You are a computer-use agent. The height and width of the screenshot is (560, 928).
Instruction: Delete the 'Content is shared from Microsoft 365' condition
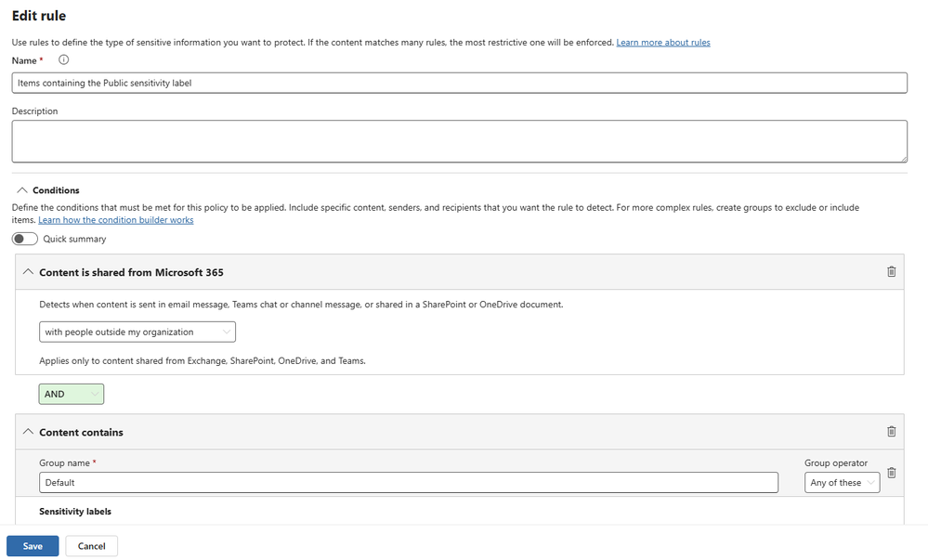pyautogui.click(x=892, y=272)
